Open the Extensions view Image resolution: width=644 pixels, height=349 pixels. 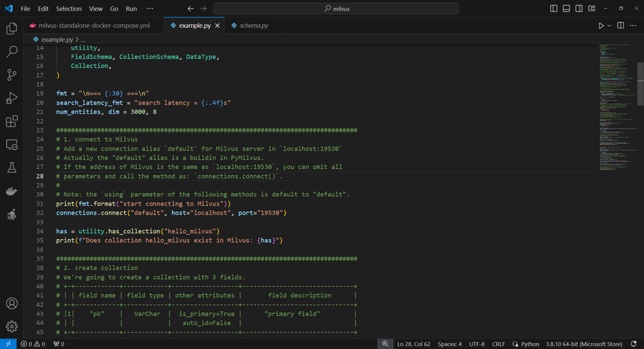click(12, 121)
